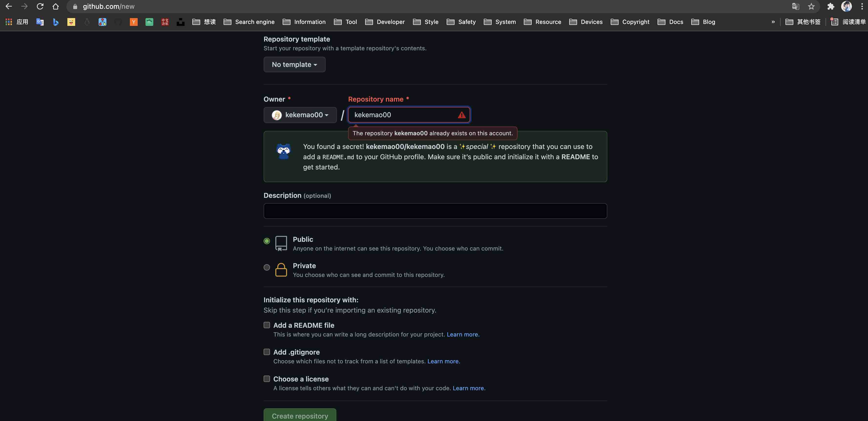This screenshot has width=868, height=421.
Task: Open the kekemao00 owner selector
Action: click(300, 115)
